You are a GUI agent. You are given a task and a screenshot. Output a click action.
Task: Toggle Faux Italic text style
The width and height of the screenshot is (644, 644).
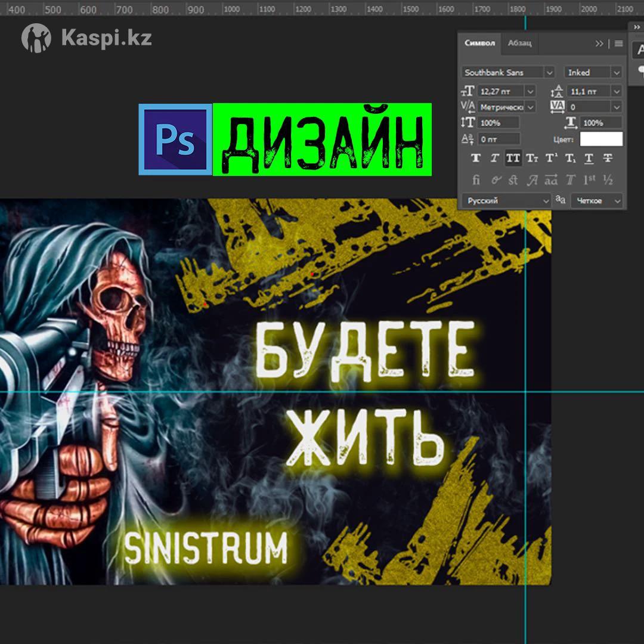coord(494,159)
